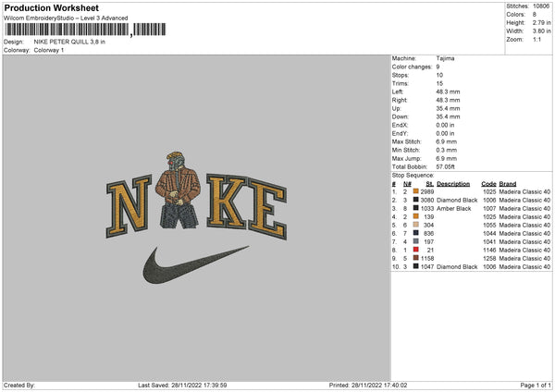Click the 'St.' column header
This screenshot has width=555, height=392.
click(x=430, y=184)
